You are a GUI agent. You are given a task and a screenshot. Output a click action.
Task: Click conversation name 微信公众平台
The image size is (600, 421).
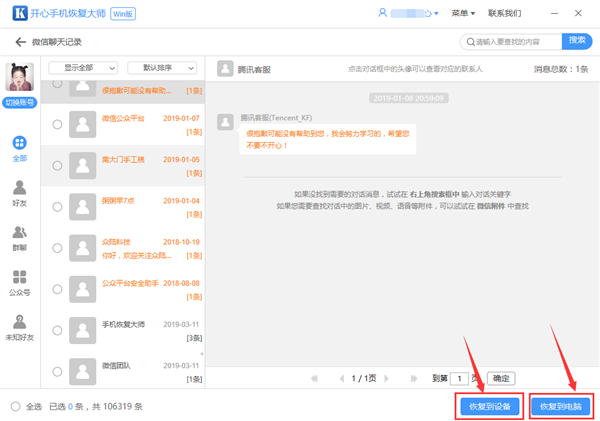coord(123,118)
